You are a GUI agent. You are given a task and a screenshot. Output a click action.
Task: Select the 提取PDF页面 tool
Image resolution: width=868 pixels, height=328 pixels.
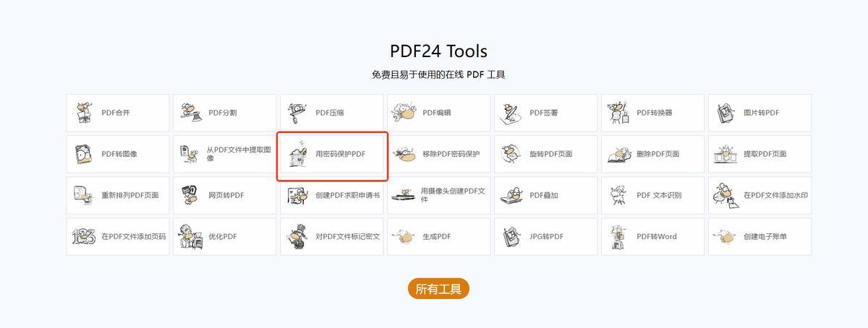[759, 154]
